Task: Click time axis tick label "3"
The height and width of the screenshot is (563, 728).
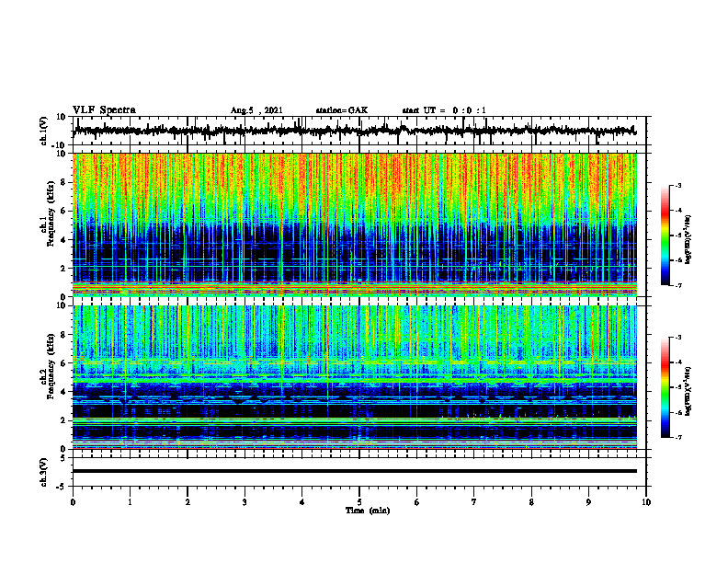Action: 245,502
